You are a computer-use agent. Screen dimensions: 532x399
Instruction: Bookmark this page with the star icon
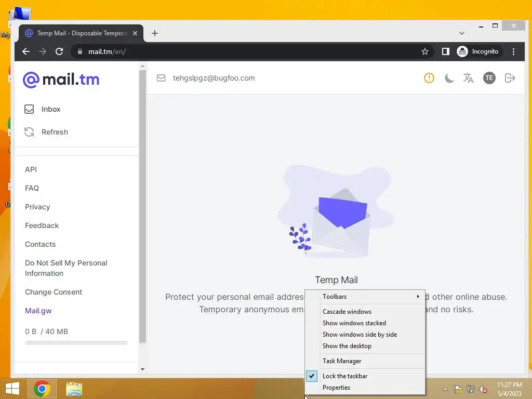pos(425,51)
